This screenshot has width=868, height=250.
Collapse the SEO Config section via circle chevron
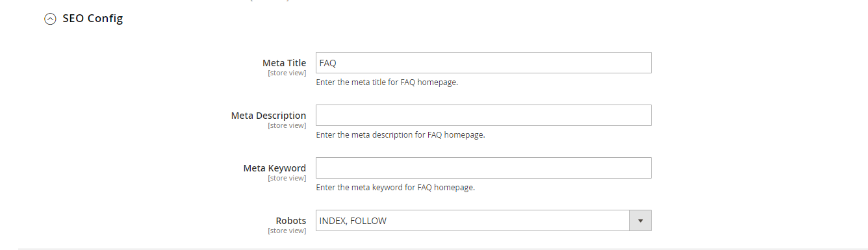pos(50,19)
